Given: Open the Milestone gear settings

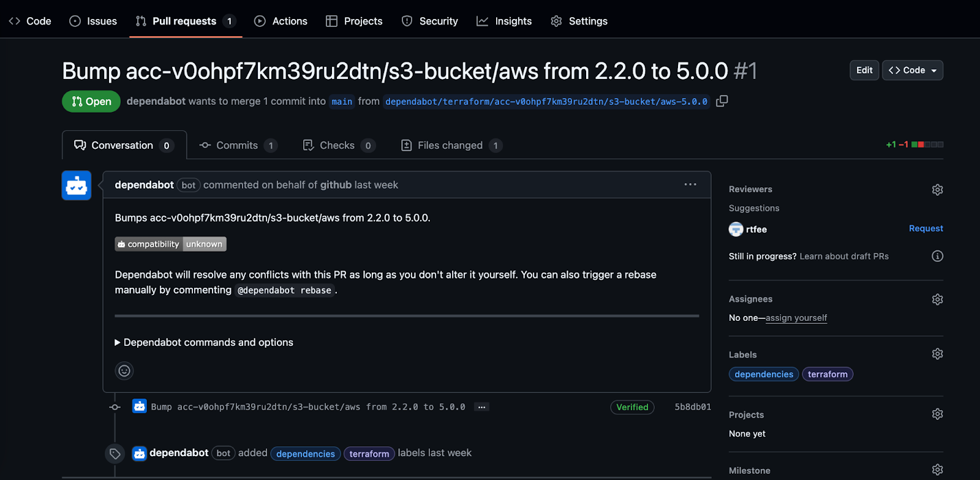Looking at the screenshot, I should point(937,470).
